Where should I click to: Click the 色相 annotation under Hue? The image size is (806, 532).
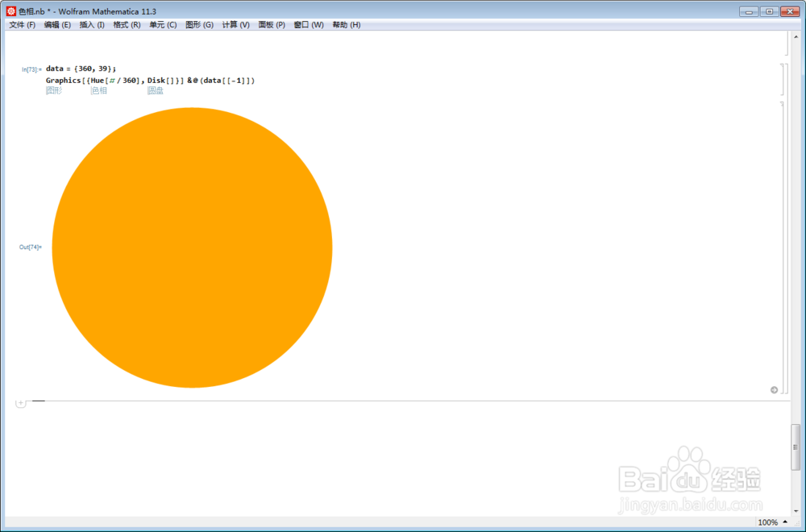point(98,90)
